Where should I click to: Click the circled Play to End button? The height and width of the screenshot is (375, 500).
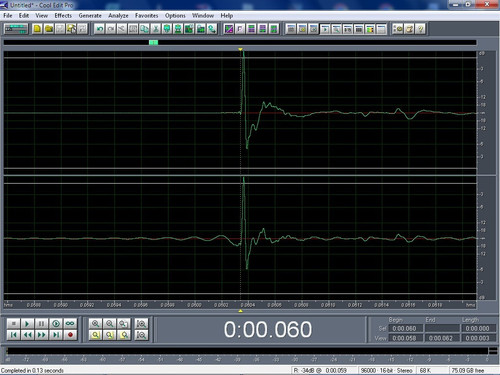[56, 323]
